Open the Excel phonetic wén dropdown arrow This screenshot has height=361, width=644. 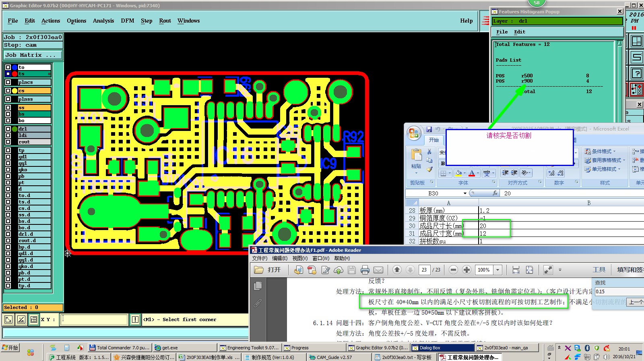tap(493, 173)
